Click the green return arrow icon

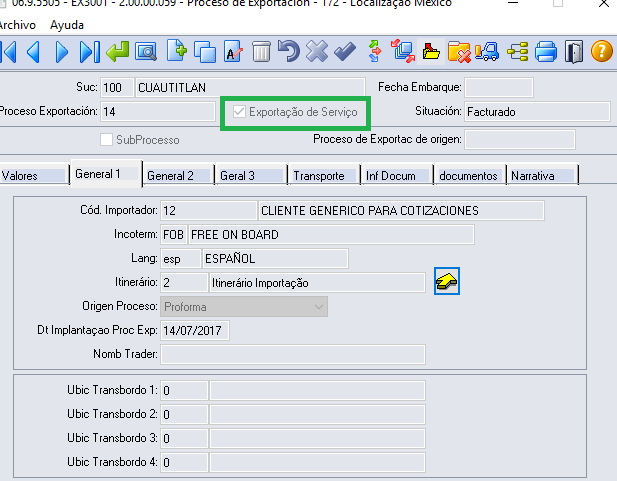click(x=117, y=52)
